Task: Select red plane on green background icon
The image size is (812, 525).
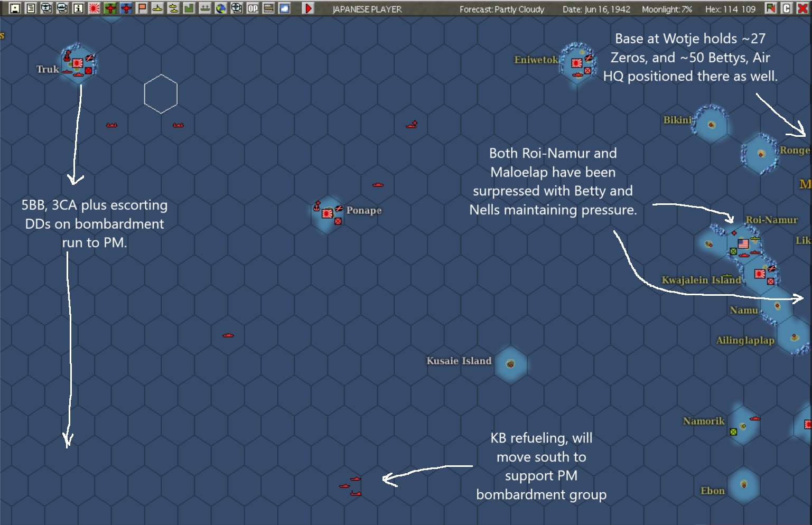Action: 110,8
